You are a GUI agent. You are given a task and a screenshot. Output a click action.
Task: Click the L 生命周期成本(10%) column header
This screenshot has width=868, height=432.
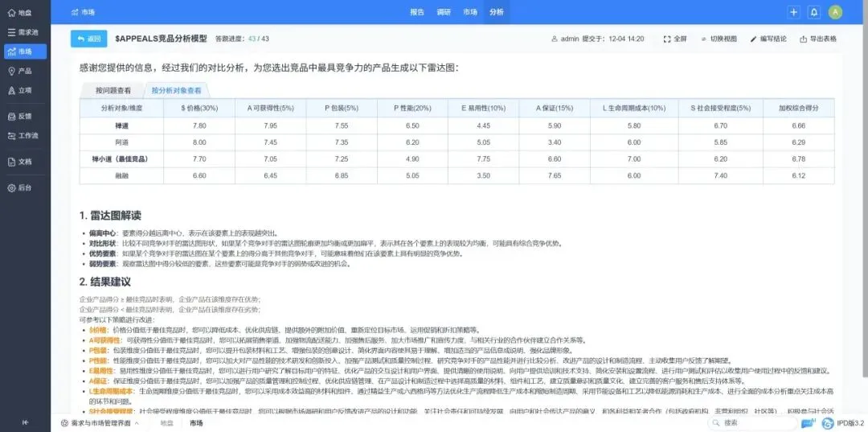pos(634,109)
